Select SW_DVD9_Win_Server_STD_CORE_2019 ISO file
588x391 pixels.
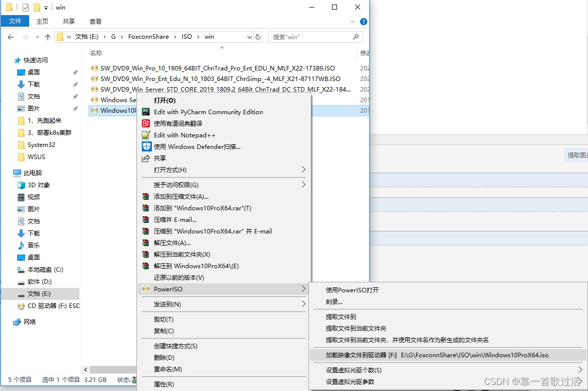pos(225,89)
